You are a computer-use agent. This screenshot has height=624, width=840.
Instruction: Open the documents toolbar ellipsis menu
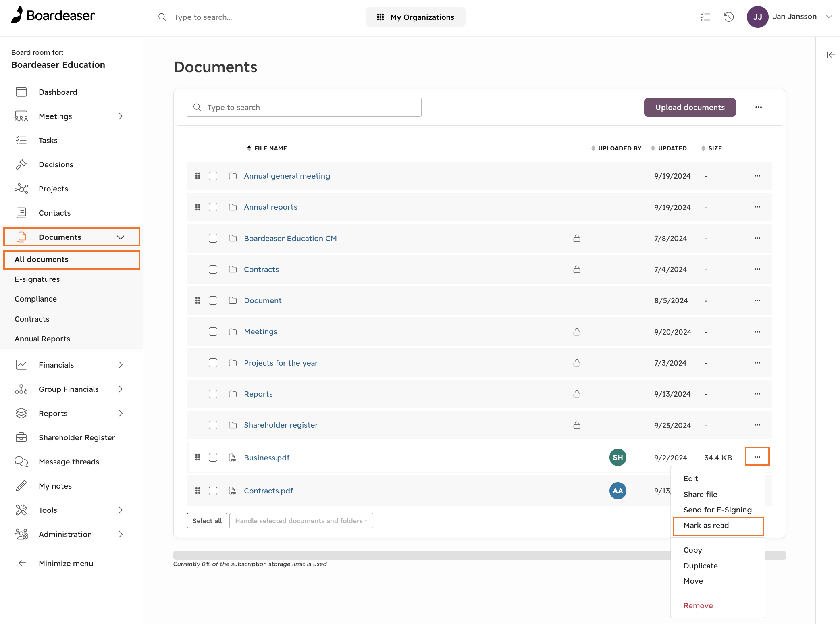pyautogui.click(x=759, y=107)
